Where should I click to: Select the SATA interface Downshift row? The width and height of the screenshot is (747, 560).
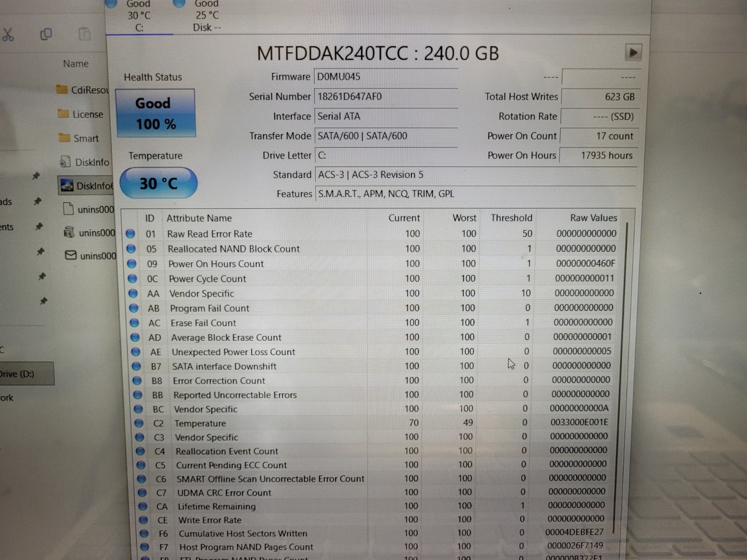pyautogui.click(x=373, y=366)
